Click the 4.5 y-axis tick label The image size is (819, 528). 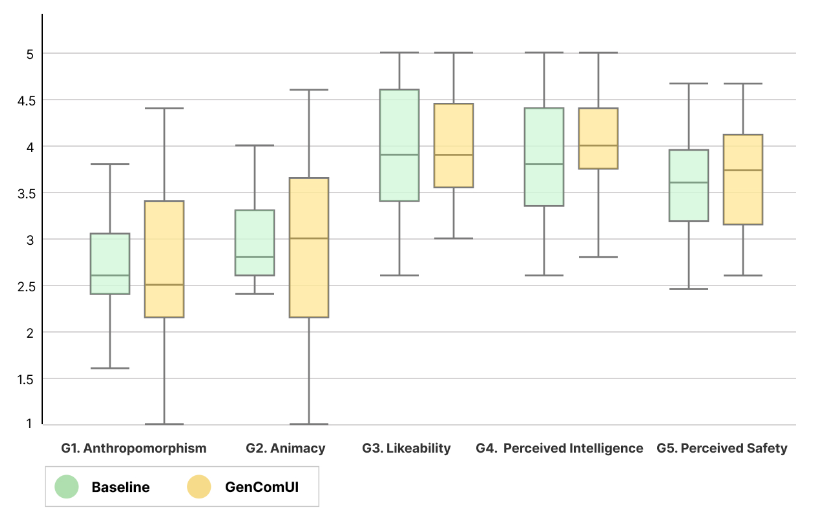21,100
